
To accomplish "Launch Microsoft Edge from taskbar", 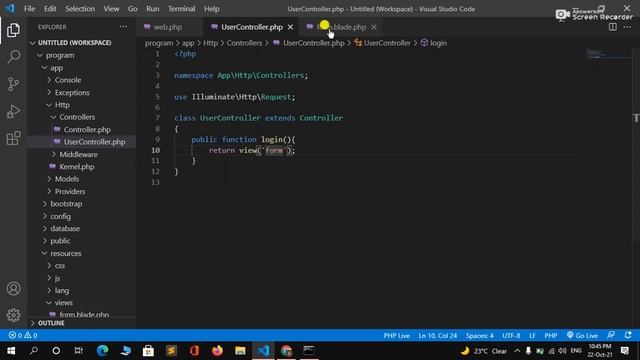I will point(102,351).
